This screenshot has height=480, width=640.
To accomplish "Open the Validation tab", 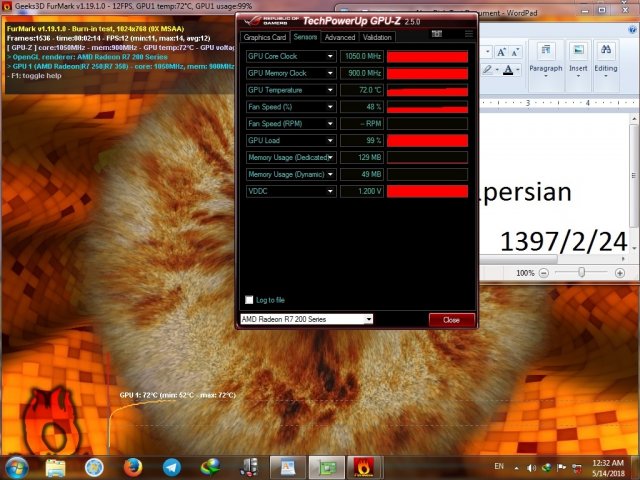I will (377, 37).
